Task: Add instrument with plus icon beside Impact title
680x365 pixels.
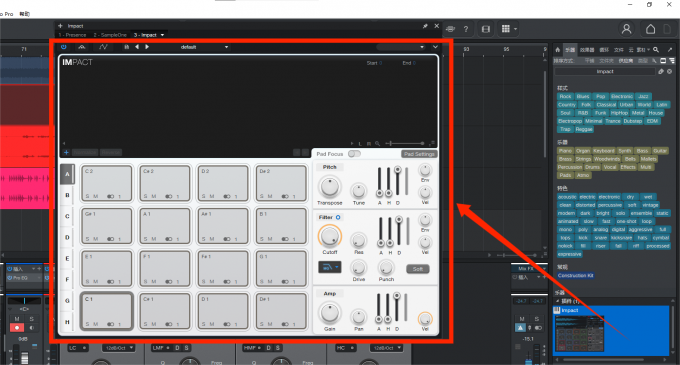Action: (60, 26)
